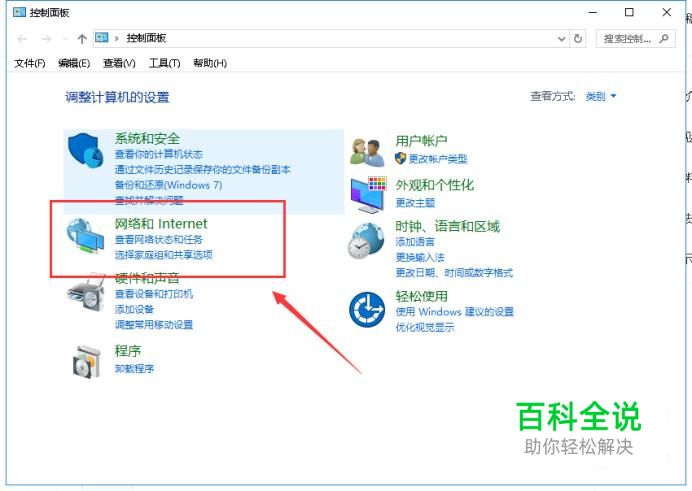Click 添加设备 link

coord(134,309)
